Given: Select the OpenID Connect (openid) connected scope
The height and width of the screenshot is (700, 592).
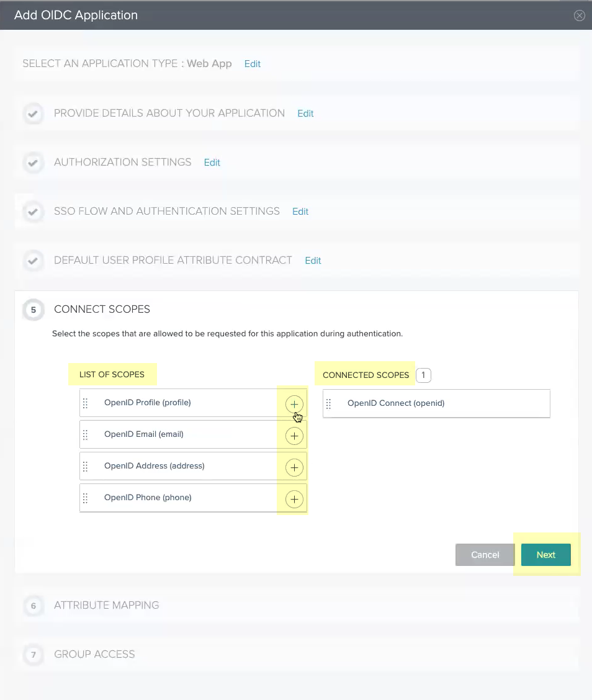Looking at the screenshot, I should tap(396, 403).
